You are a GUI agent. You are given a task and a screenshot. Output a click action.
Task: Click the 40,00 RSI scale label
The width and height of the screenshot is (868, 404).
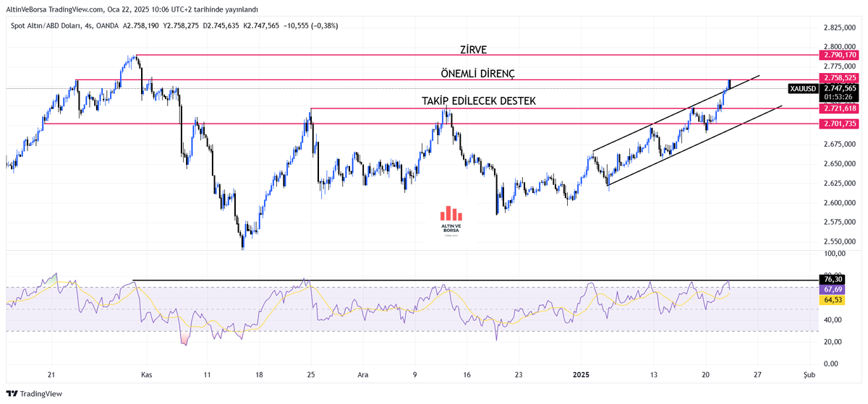834,320
